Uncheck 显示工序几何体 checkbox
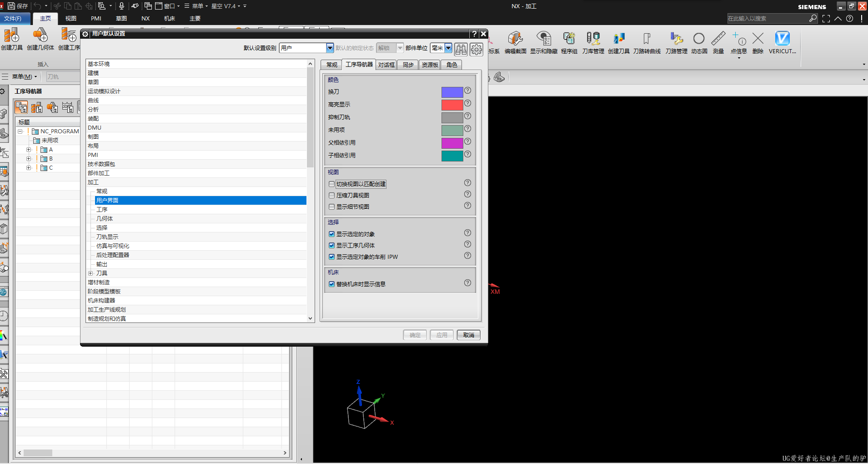The height and width of the screenshot is (464, 868). click(331, 246)
